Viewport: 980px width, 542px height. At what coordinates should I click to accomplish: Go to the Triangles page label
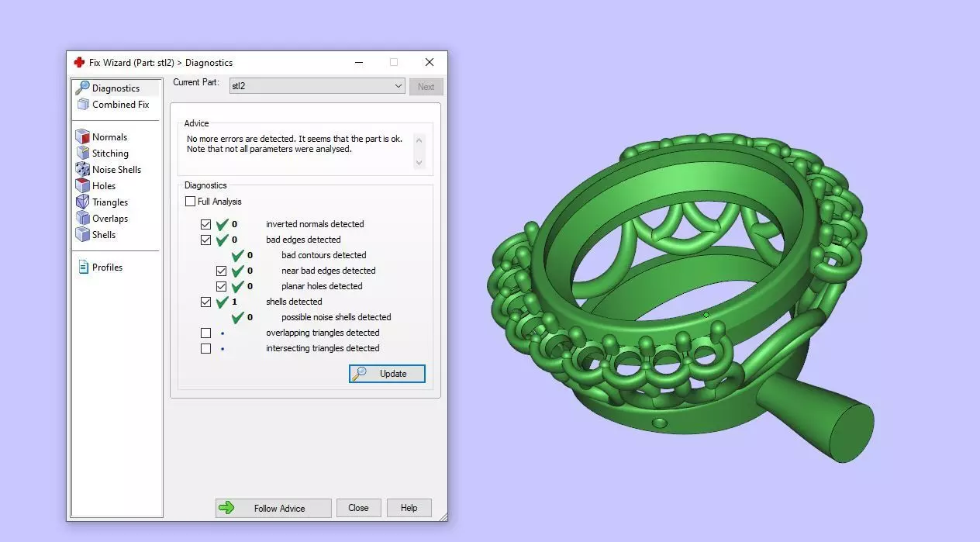click(110, 202)
